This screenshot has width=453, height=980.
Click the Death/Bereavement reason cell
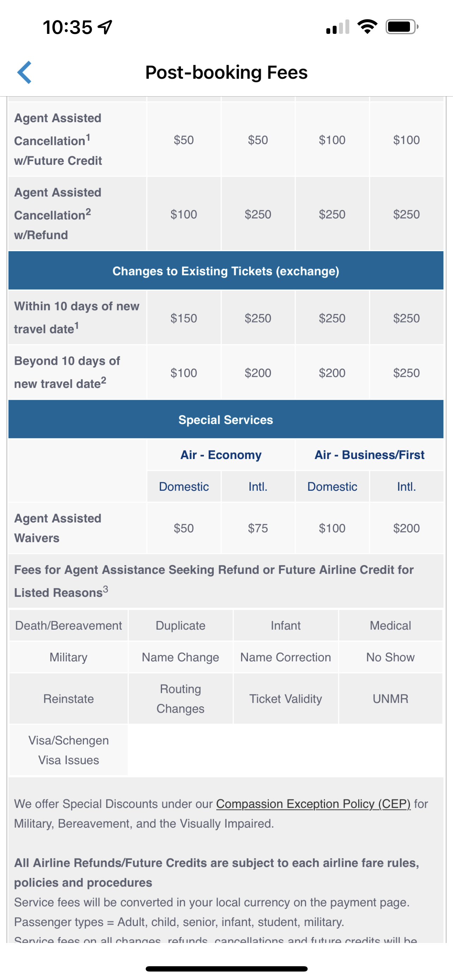tap(68, 625)
